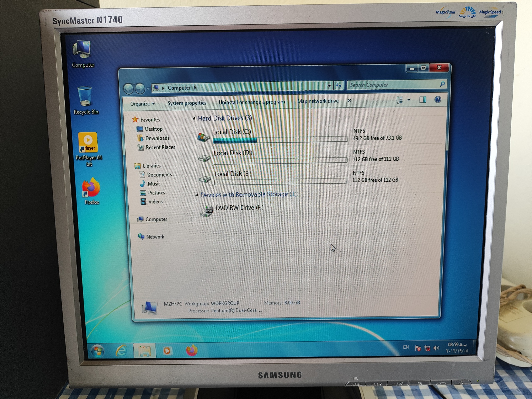Click the details pane computer icon
Screen dimensions: 532x399
[150, 308]
